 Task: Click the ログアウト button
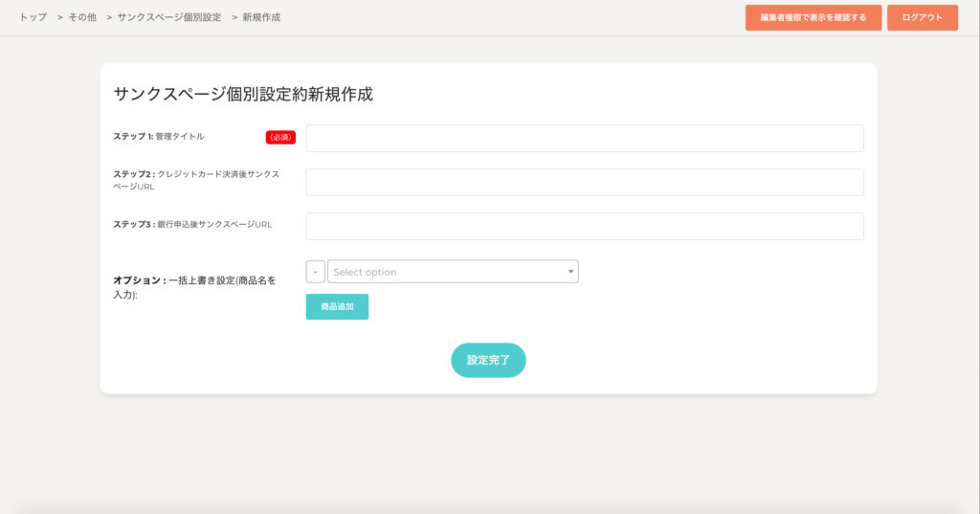tap(922, 17)
